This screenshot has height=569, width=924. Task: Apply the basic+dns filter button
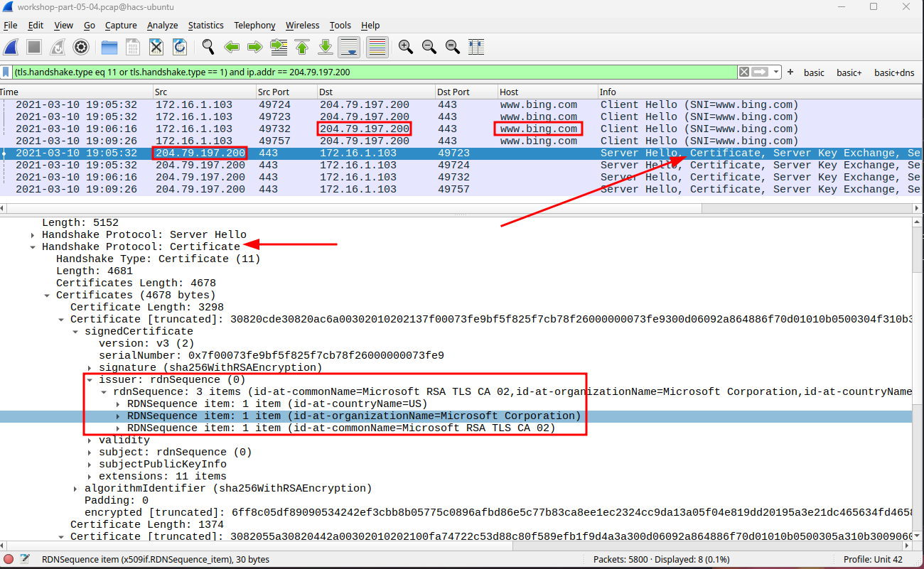(893, 72)
